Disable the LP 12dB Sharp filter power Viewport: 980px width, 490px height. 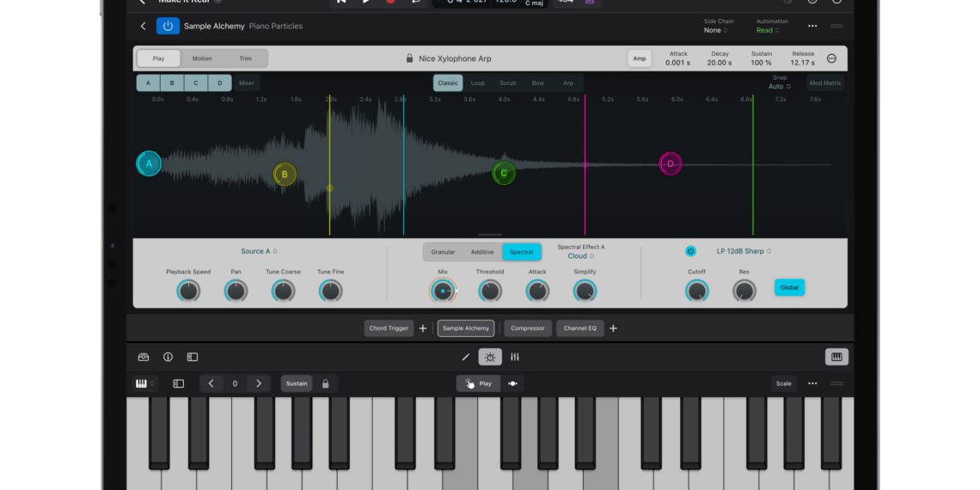[x=690, y=251]
